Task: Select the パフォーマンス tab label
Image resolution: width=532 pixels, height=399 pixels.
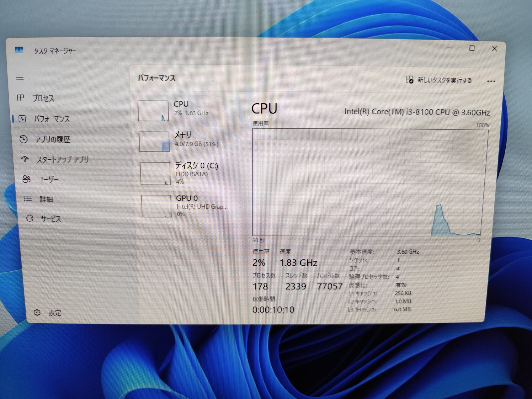Action: click(52, 119)
